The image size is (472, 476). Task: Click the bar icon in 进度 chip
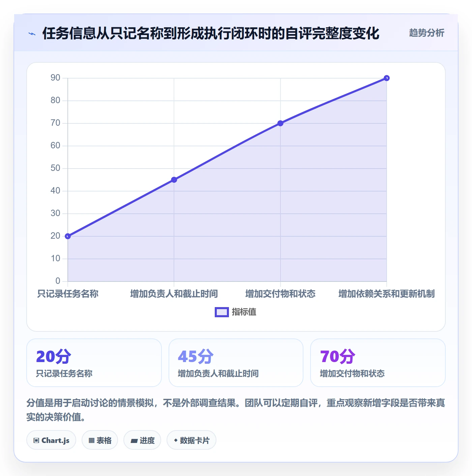click(x=134, y=441)
